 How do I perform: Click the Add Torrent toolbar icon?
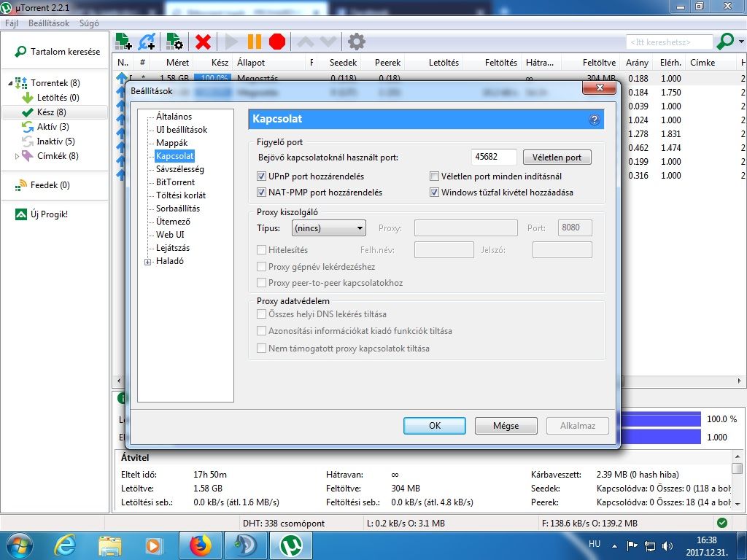[123, 42]
